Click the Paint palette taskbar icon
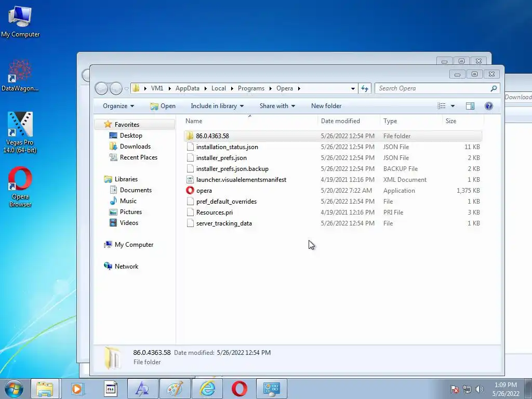This screenshot has width=532, height=399. pos(175,389)
